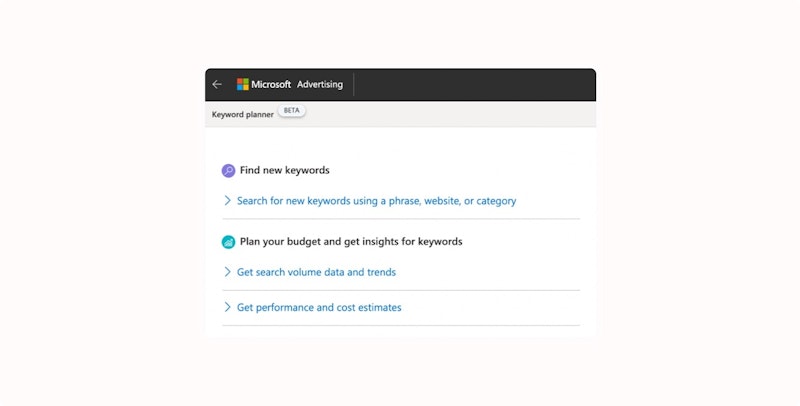This screenshot has width=800, height=406.
Task: Click the Microsoft four-square logo
Action: [243, 85]
